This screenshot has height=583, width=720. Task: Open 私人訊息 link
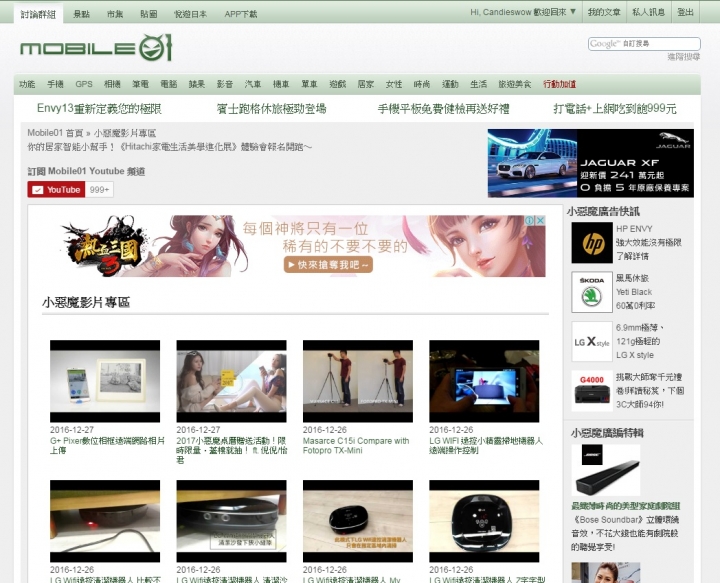648,12
